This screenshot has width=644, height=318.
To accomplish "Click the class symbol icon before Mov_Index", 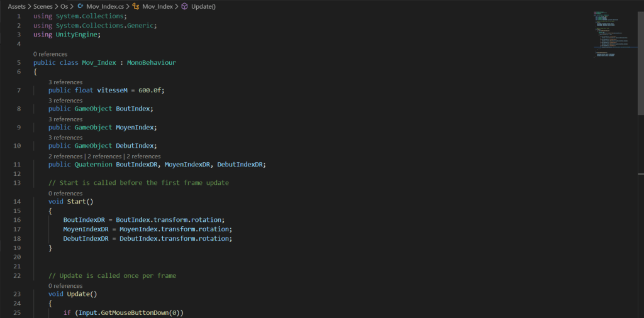I will [x=136, y=6].
